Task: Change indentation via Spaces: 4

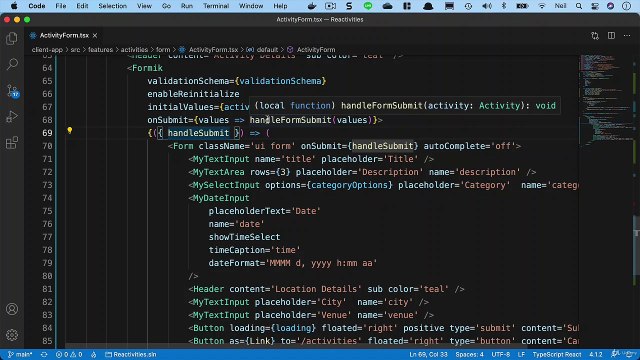Action: (469, 354)
